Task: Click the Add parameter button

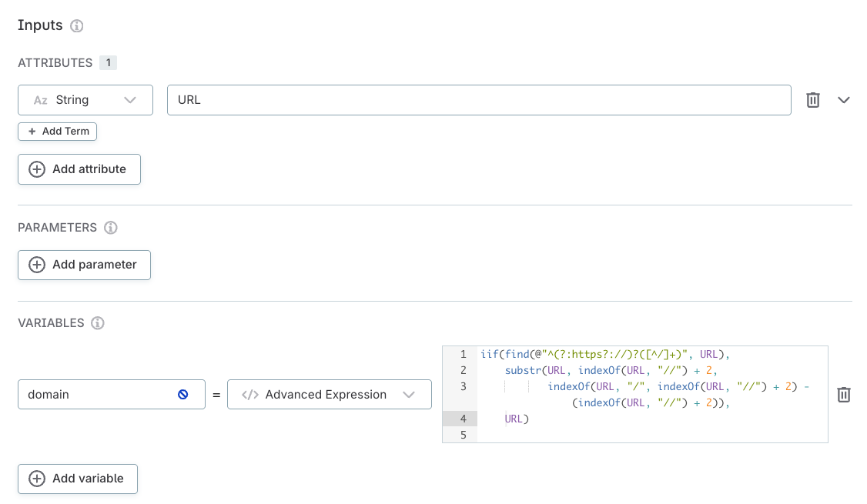Action: tap(84, 265)
